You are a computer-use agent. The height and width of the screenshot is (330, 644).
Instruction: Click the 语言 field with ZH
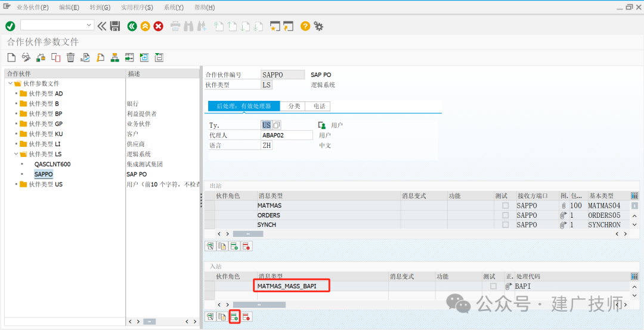(x=267, y=145)
